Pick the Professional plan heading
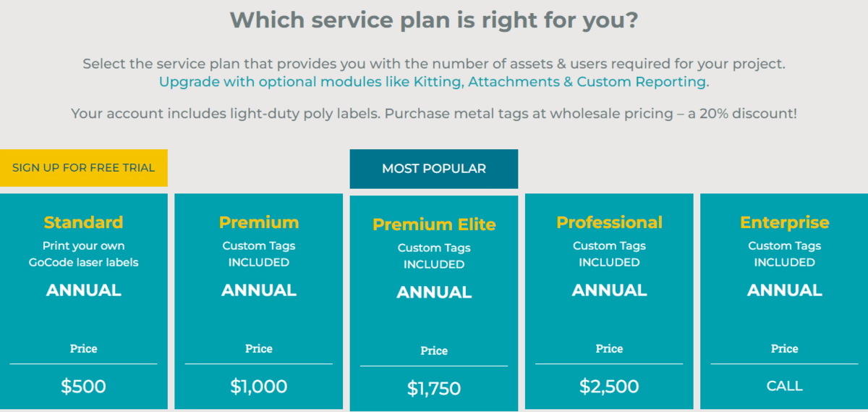868x412 pixels. (x=609, y=222)
